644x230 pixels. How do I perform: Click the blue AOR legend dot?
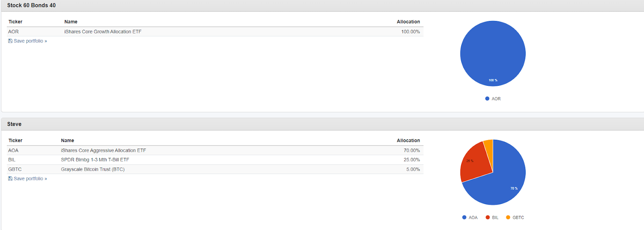click(x=487, y=99)
